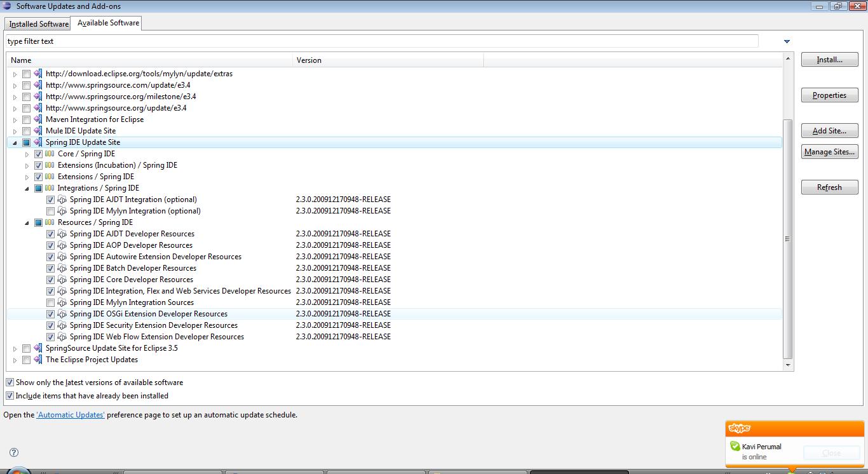Image resolution: width=868 pixels, height=474 pixels.
Task: Uncheck Spring IDE Autowire Extension Developer Resources
Action: pyautogui.click(x=50, y=257)
